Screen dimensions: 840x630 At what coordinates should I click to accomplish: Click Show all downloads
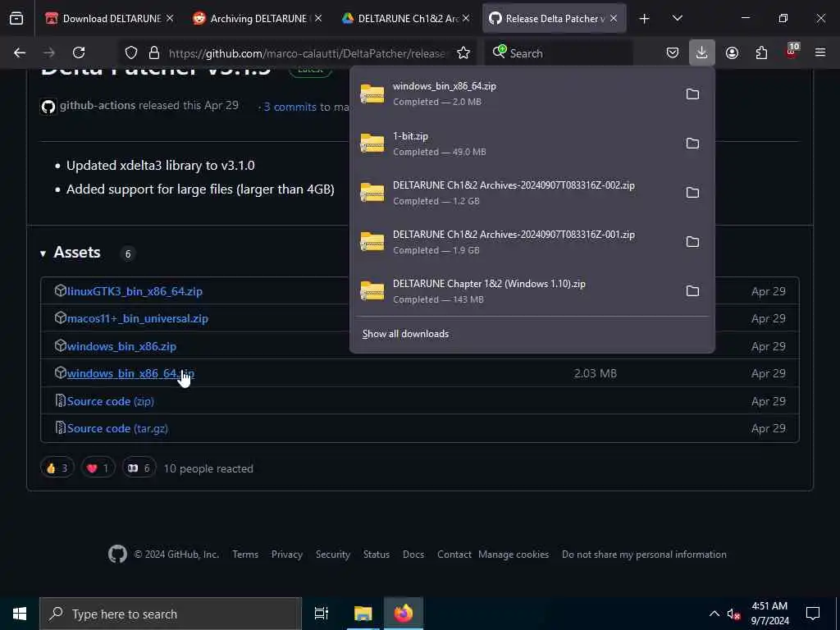coord(405,334)
